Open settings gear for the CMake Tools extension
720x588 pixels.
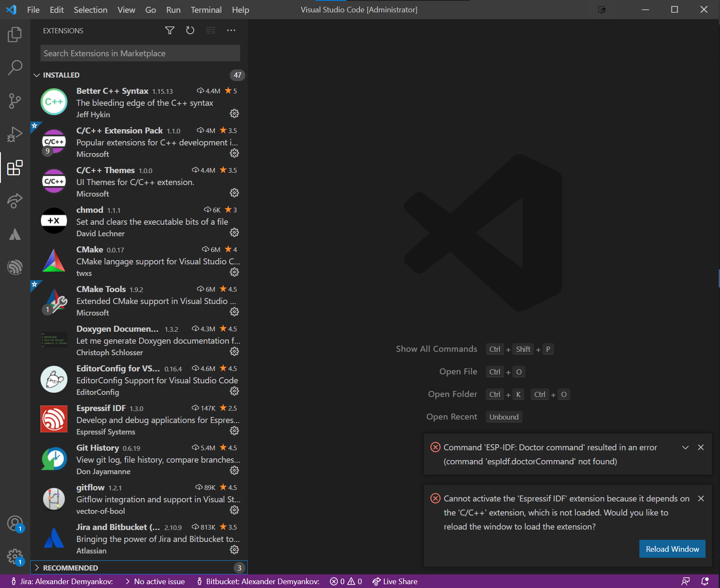(x=235, y=312)
